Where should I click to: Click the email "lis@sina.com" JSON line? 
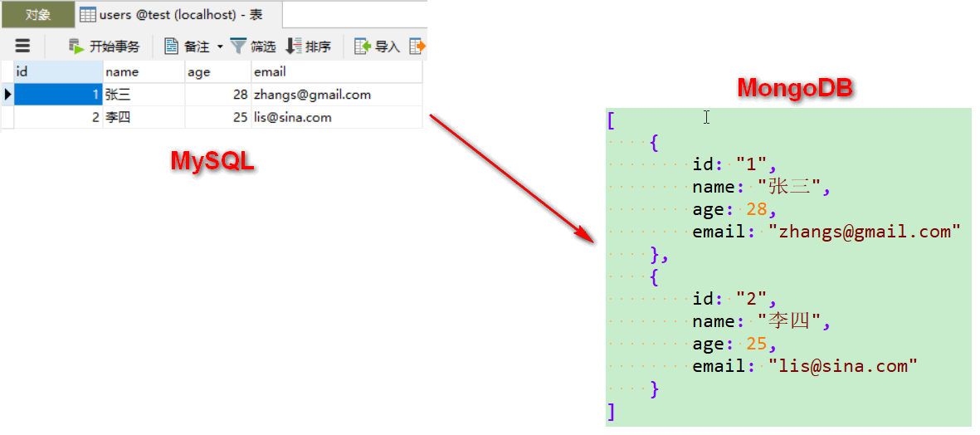point(805,365)
